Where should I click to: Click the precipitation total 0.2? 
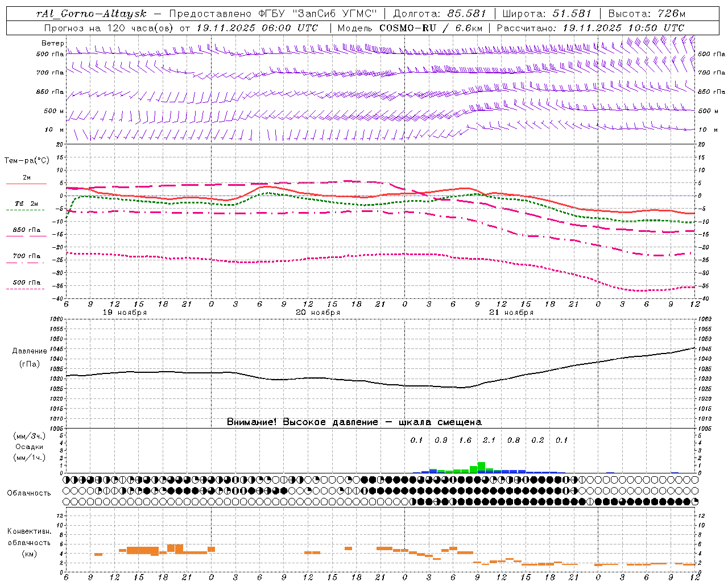coord(537,440)
